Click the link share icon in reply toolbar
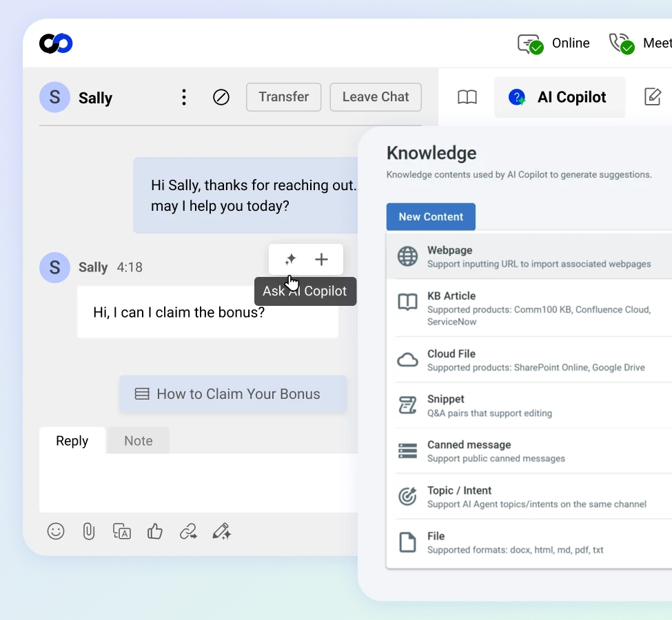This screenshot has height=620, width=672. [188, 532]
